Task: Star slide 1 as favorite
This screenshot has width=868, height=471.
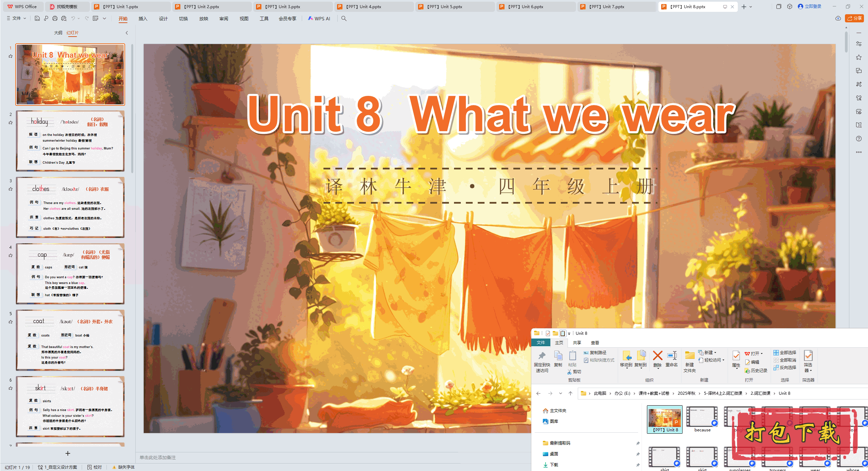Action: [x=11, y=57]
